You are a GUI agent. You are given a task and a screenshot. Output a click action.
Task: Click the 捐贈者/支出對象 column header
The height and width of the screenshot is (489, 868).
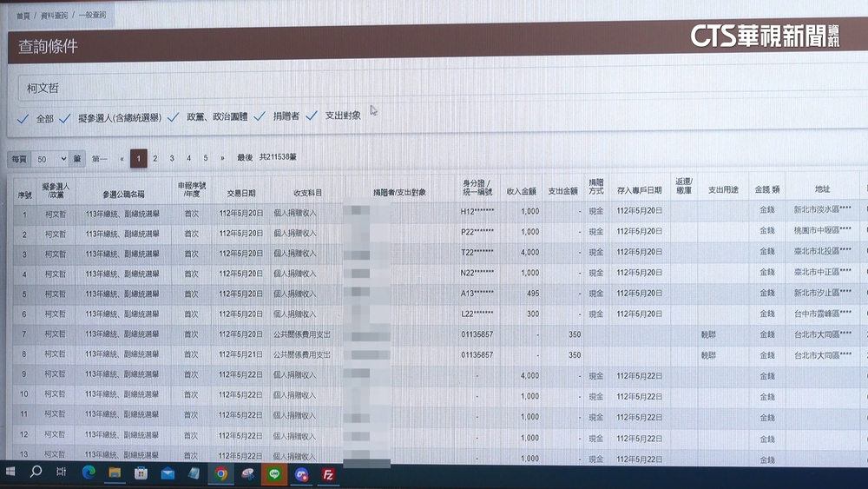point(399,192)
